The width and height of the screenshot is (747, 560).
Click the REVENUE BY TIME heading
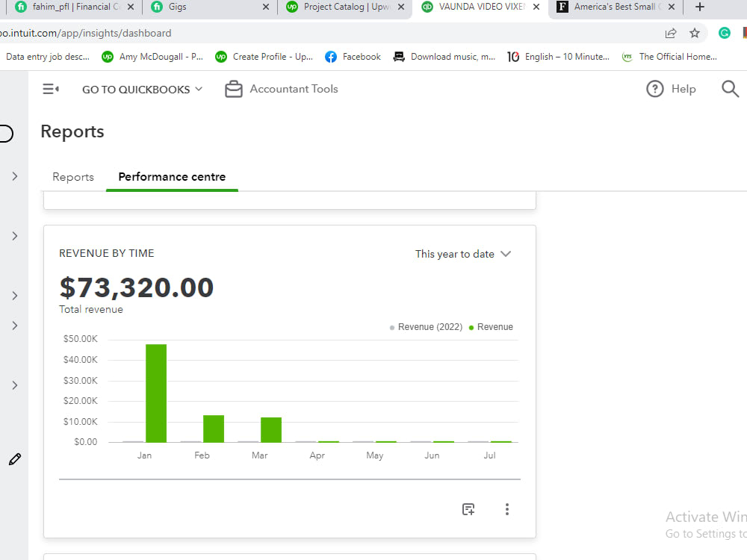[x=107, y=253]
